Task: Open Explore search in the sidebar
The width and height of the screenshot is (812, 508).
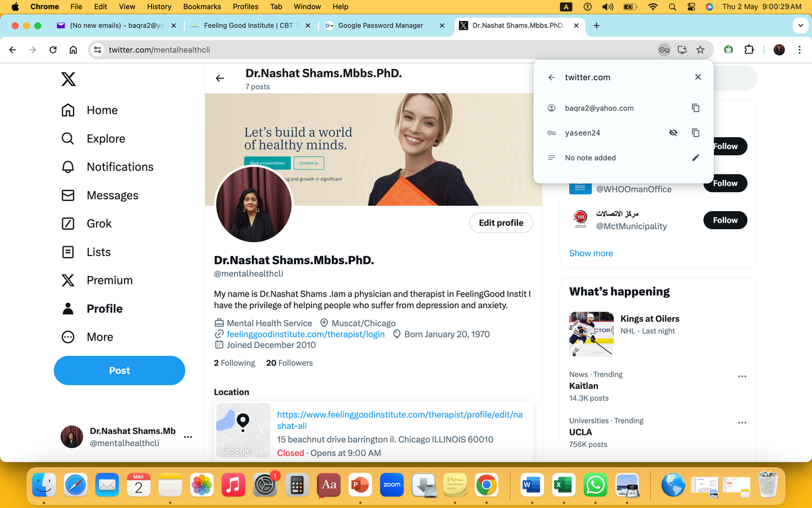Action: tap(93, 139)
